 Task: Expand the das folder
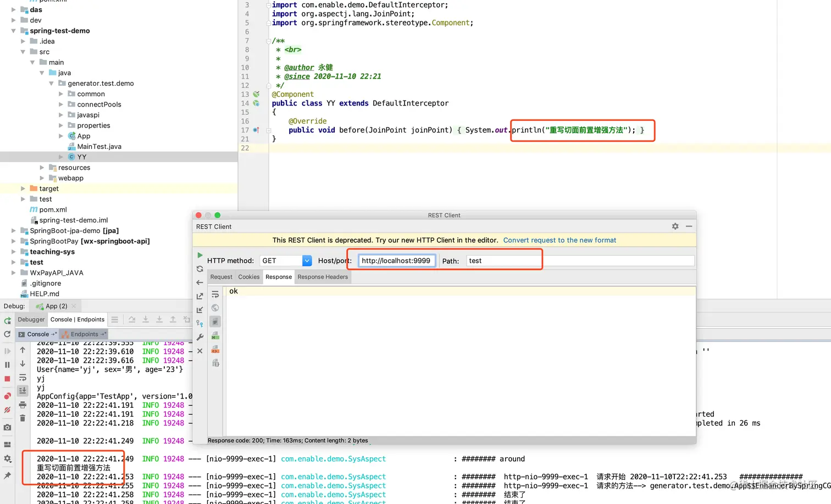coord(14,10)
